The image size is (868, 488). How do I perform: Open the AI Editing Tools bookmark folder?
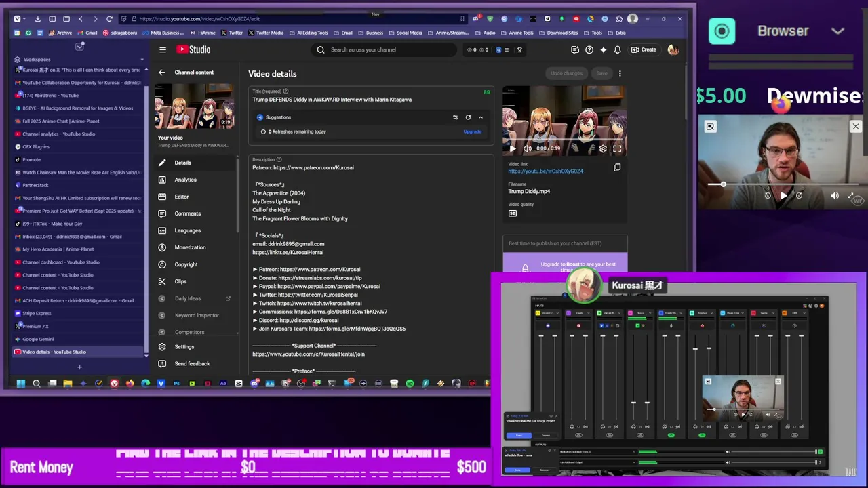[x=308, y=33]
